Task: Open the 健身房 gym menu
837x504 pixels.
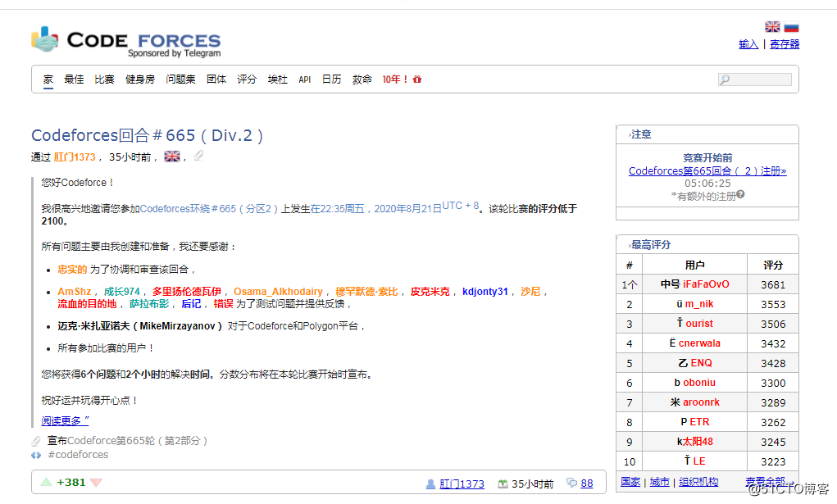Action: pos(140,79)
